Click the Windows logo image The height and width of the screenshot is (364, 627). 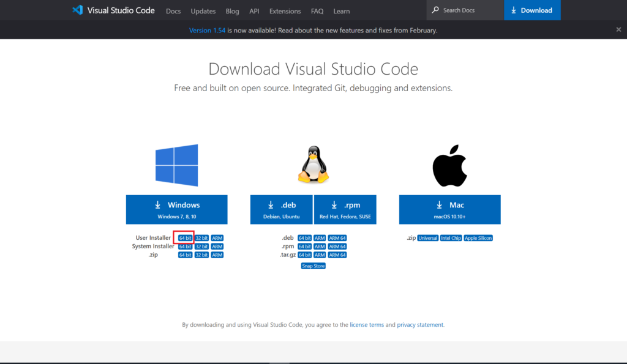(x=177, y=165)
